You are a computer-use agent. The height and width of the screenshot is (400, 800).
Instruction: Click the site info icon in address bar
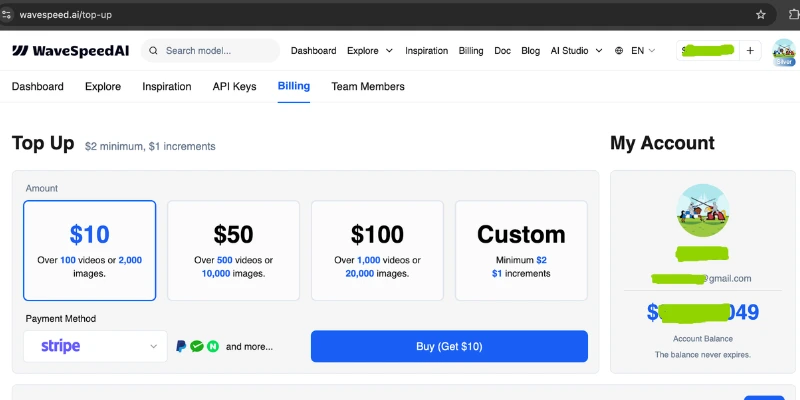tap(6, 15)
